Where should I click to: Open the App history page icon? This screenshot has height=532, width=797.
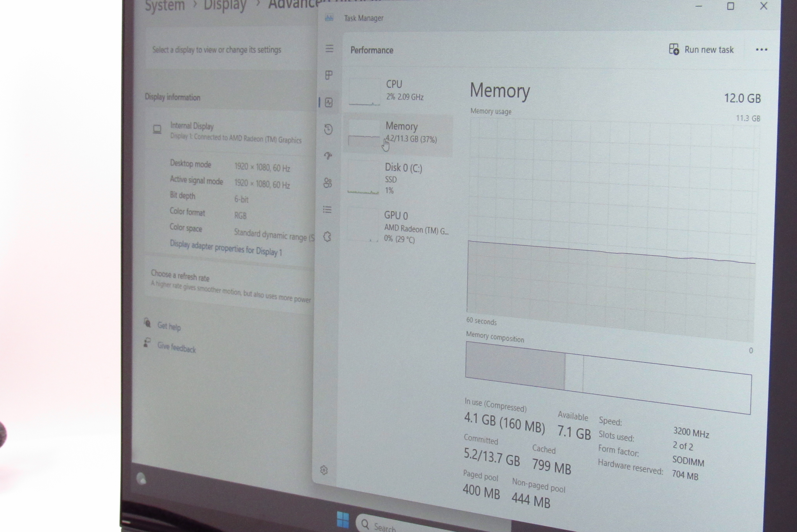tap(328, 129)
